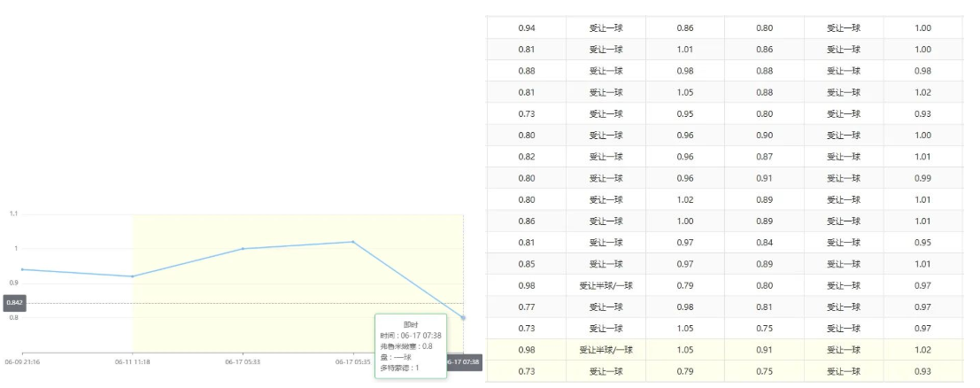Click the data point at 06-17 05:33
This screenshot has width=980, height=388.
pyautogui.click(x=243, y=249)
